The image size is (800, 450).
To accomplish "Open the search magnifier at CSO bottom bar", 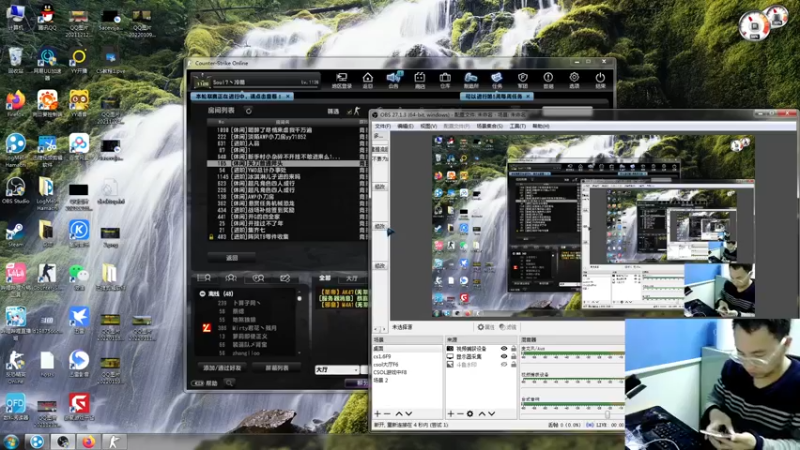I will [229, 383].
